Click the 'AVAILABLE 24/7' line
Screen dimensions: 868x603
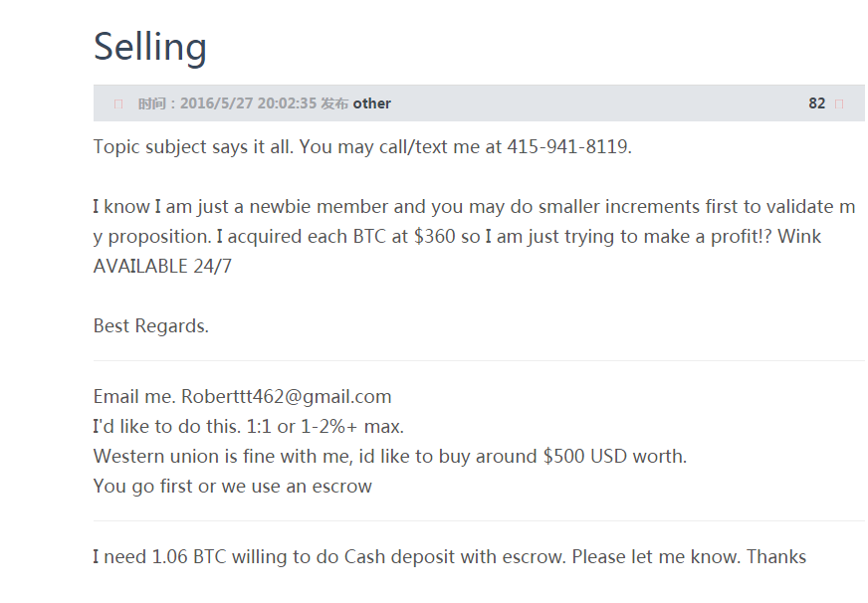click(163, 266)
